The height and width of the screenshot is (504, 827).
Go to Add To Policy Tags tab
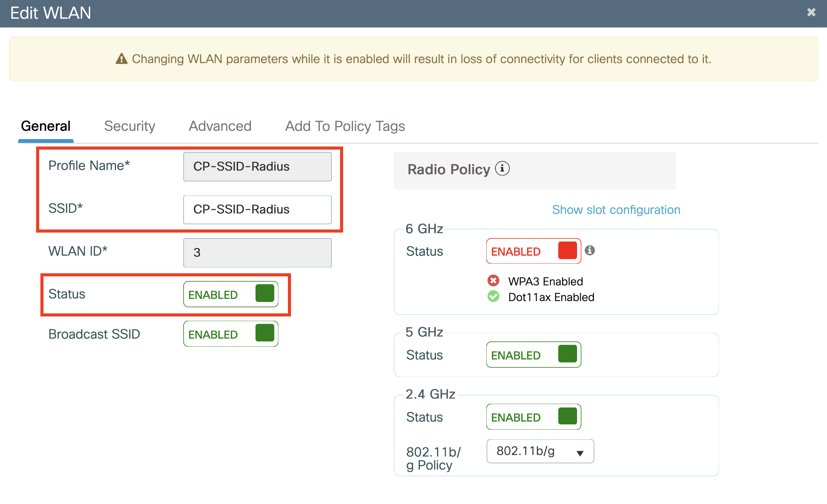point(345,126)
